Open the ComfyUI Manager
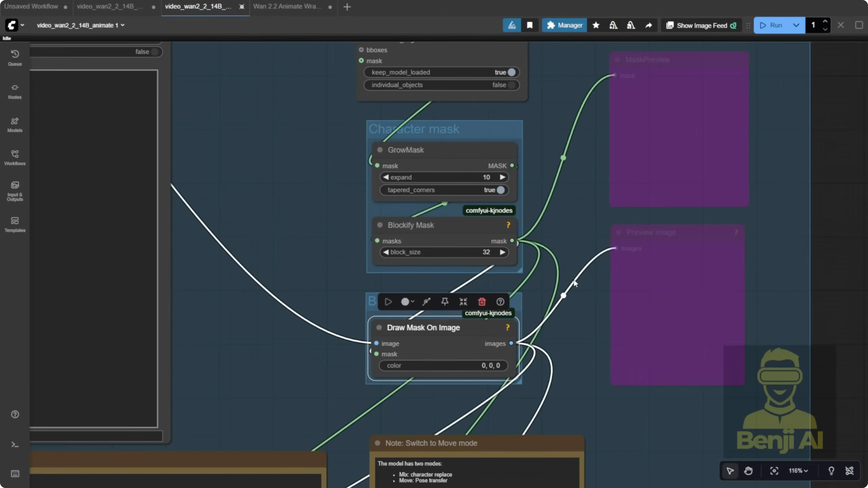Screen dimensions: 868x488 (x=564, y=25)
